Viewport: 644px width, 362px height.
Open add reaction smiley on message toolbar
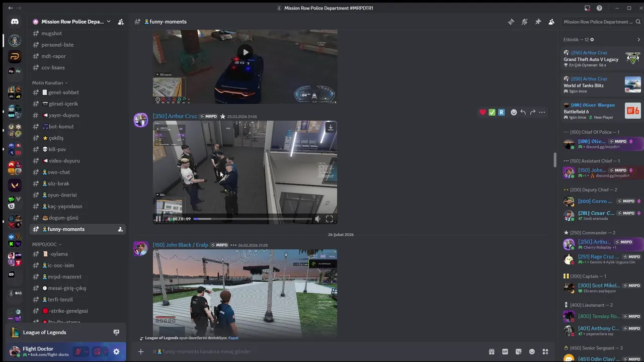[x=514, y=112]
